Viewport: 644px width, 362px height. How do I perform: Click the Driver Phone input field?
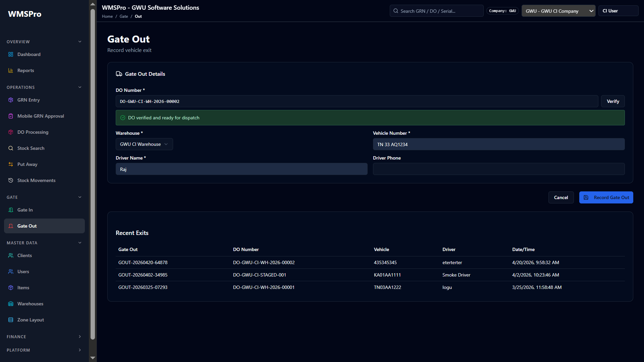(499, 169)
